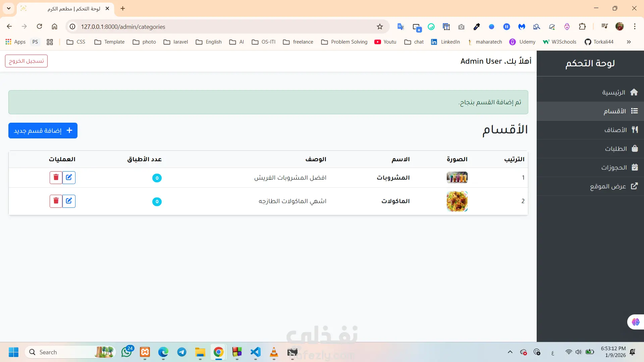Click edit icon for المشروبات category
This screenshot has width=644, height=362.
tap(69, 177)
